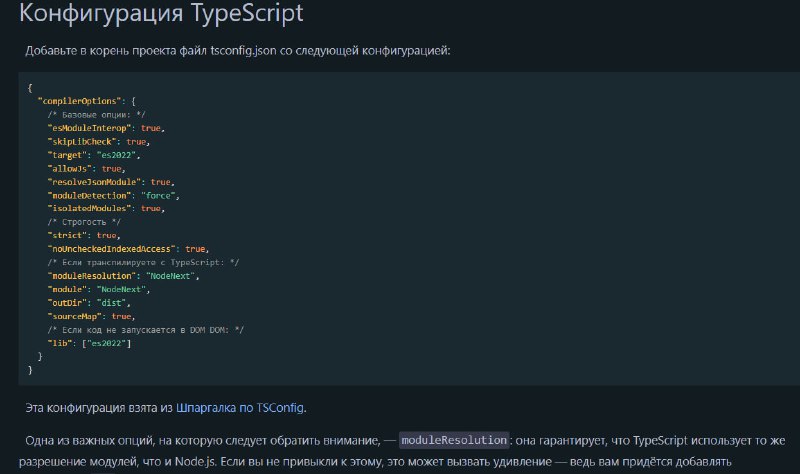Viewport: 800px width, 474px height.
Task: Click the "target": "es2022" line
Action: (x=94, y=155)
